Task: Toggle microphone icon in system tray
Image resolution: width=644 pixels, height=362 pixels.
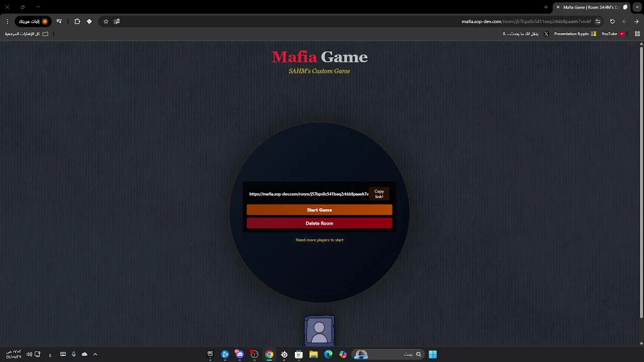Action: click(x=73, y=354)
